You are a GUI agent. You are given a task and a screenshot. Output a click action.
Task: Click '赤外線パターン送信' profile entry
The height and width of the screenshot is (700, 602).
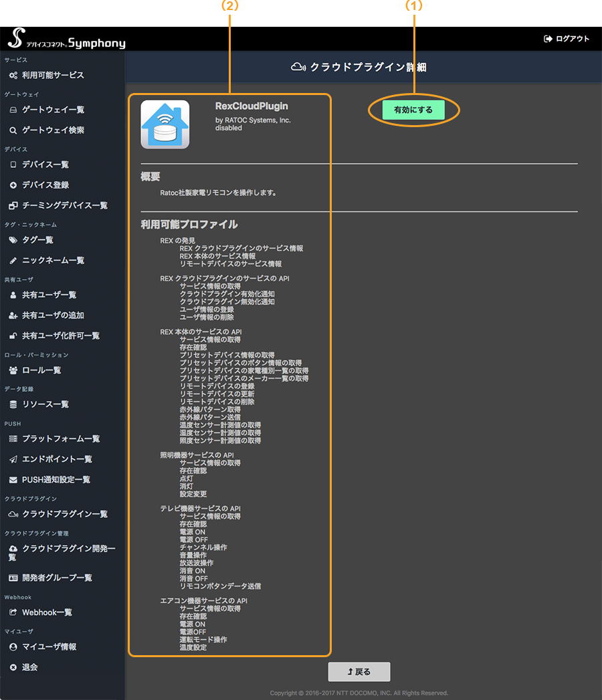tap(210, 418)
